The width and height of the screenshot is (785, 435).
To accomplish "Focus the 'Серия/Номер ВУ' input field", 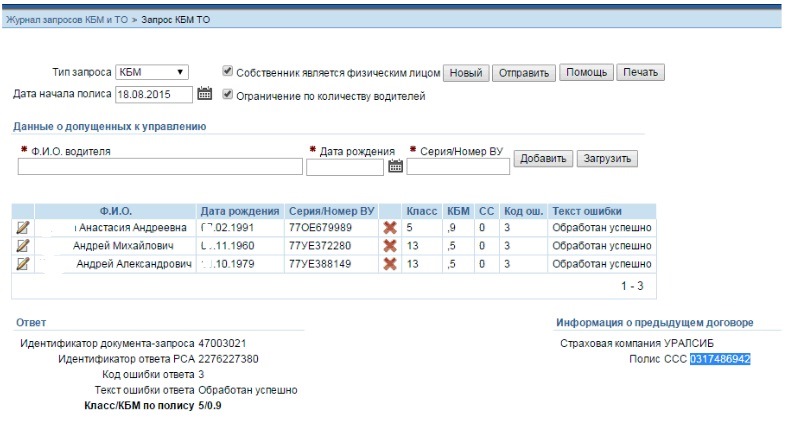I will [x=458, y=167].
